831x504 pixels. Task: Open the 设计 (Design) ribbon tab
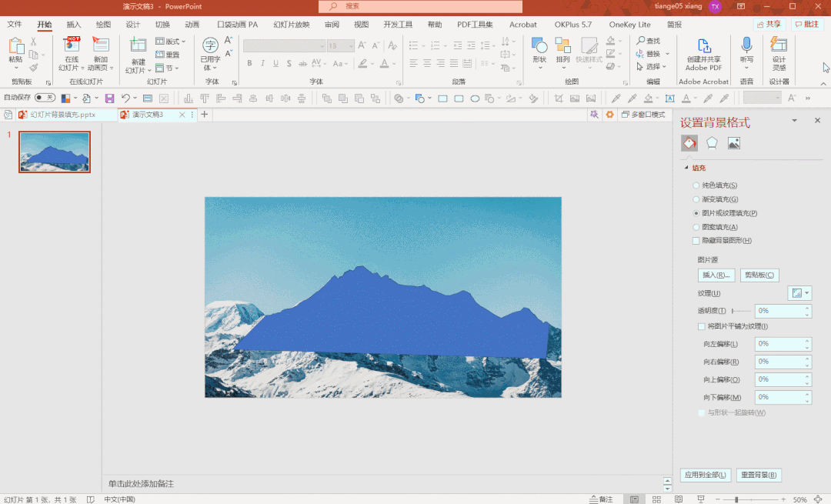pyautogui.click(x=132, y=25)
